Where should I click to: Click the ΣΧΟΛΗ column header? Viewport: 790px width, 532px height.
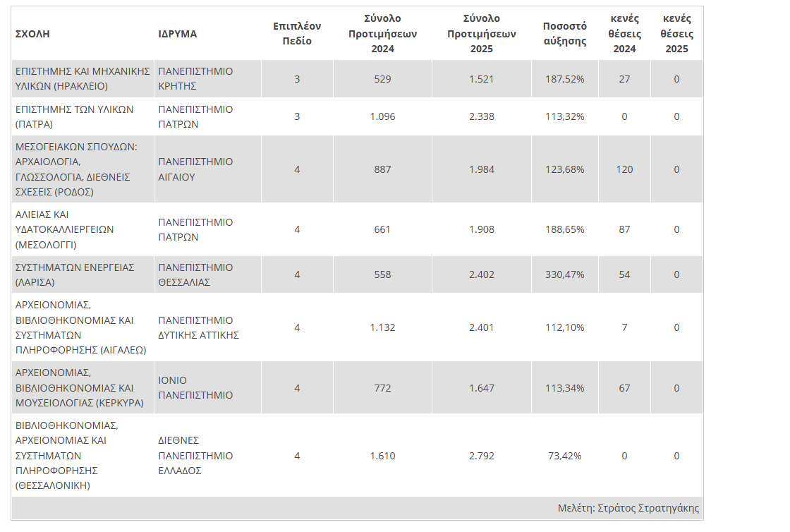point(32,34)
